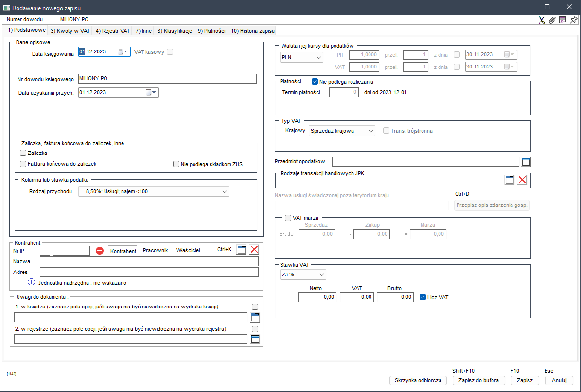Open list icon for note 'w księdze'
Image resolution: width=581 pixels, height=392 pixels.
pyautogui.click(x=255, y=317)
